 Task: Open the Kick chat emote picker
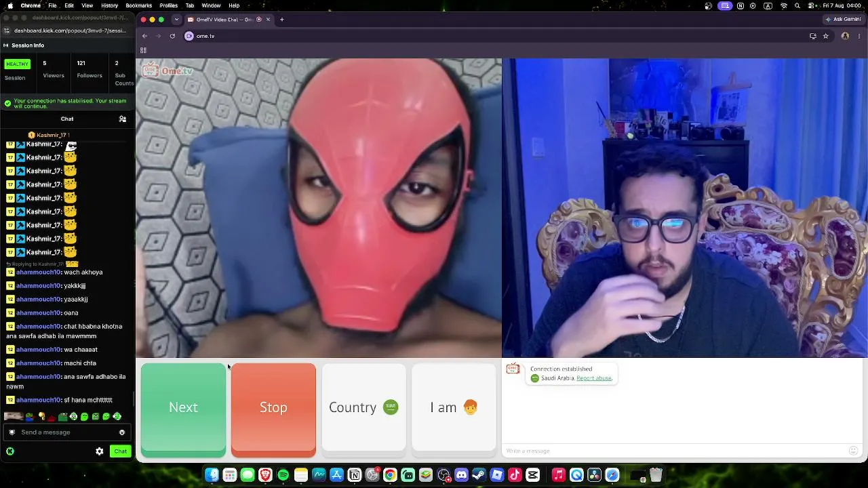click(122, 432)
